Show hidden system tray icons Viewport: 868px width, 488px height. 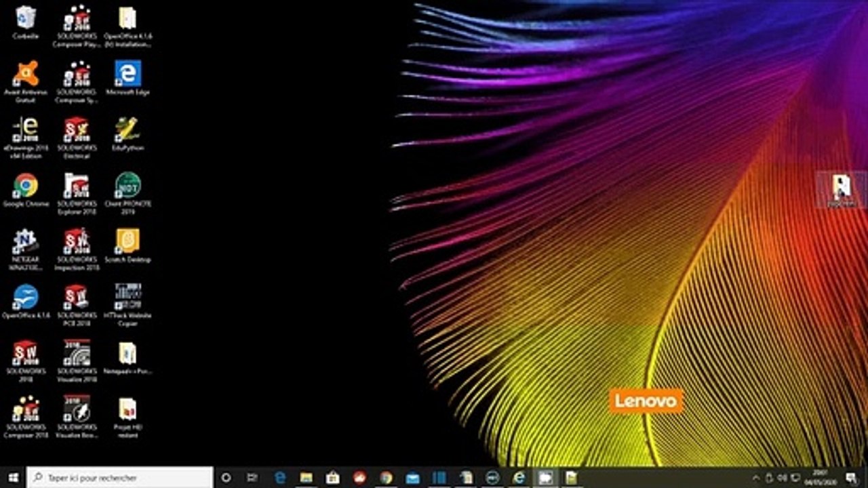[757, 478]
